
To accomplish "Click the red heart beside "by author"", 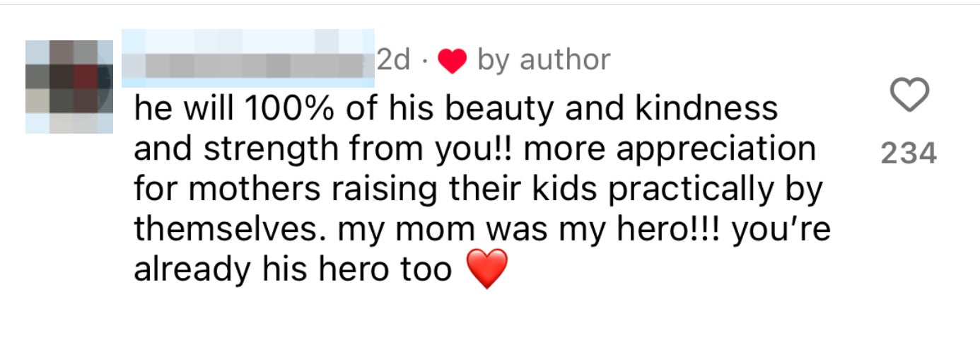I will (452, 62).
